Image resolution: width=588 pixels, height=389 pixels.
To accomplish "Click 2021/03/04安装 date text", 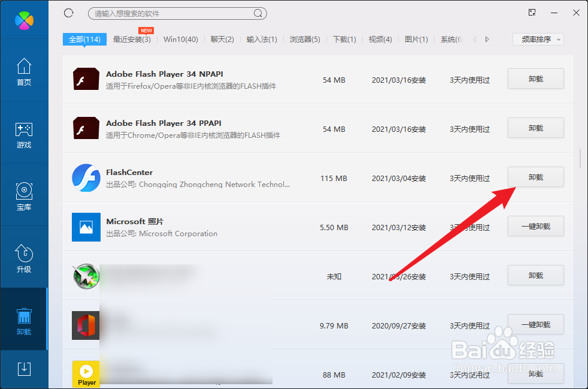I will tap(399, 179).
